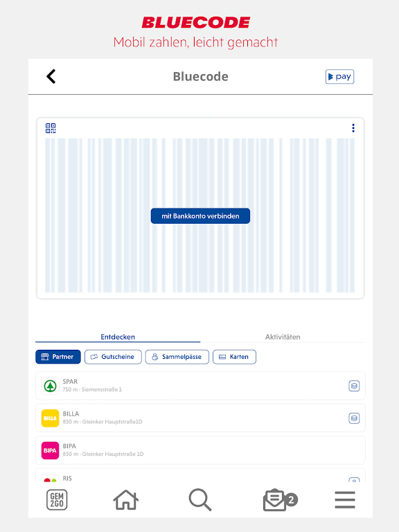Open the three-dot options menu
399x532 pixels.
[353, 128]
